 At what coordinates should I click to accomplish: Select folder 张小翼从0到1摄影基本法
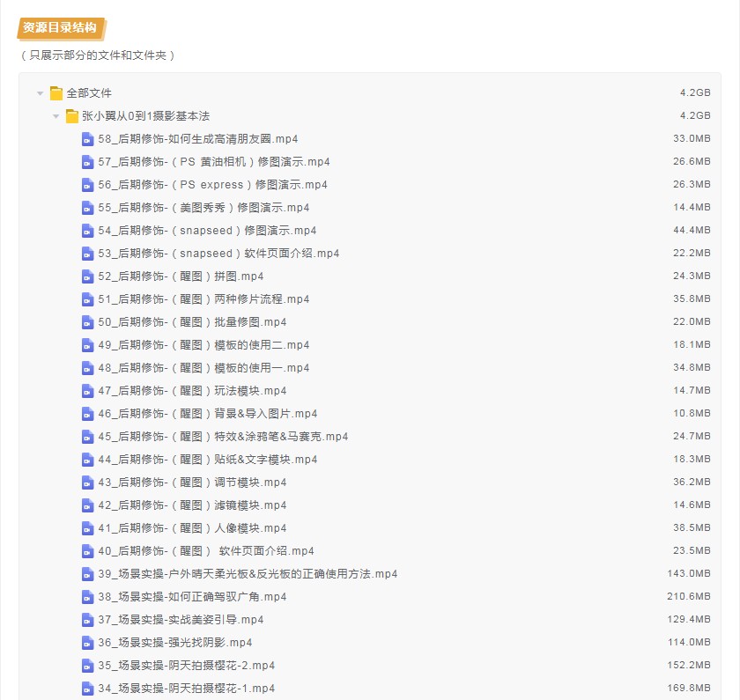pyautogui.click(x=146, y=116)
